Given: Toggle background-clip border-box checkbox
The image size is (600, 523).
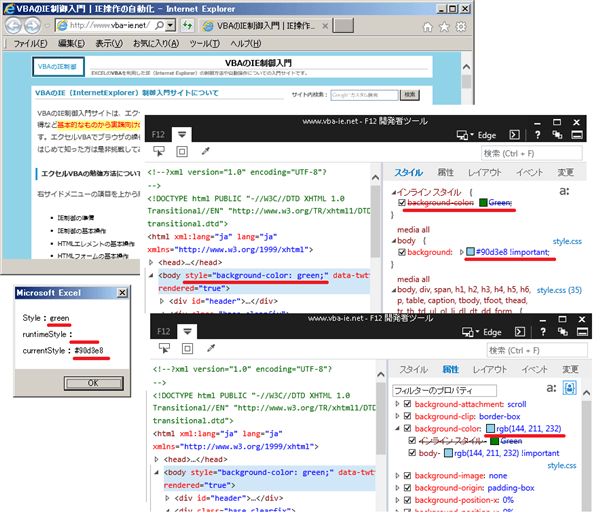Looking at the screenshot, I should point(408,416).
